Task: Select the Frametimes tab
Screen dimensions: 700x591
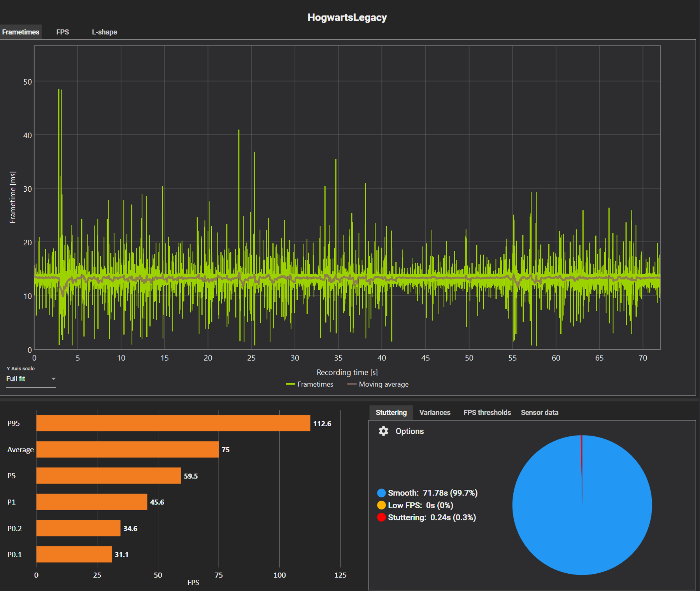Action: click(21, 32)
